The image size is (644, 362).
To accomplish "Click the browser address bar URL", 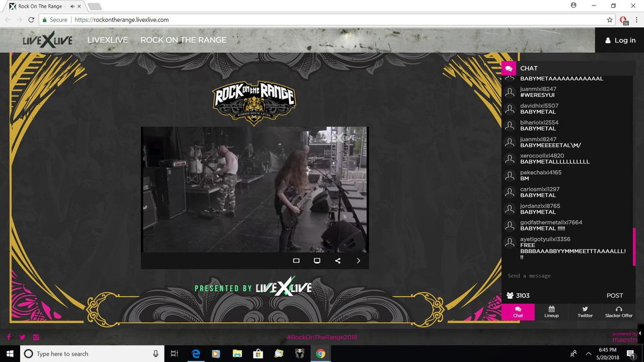I will 121,20.
